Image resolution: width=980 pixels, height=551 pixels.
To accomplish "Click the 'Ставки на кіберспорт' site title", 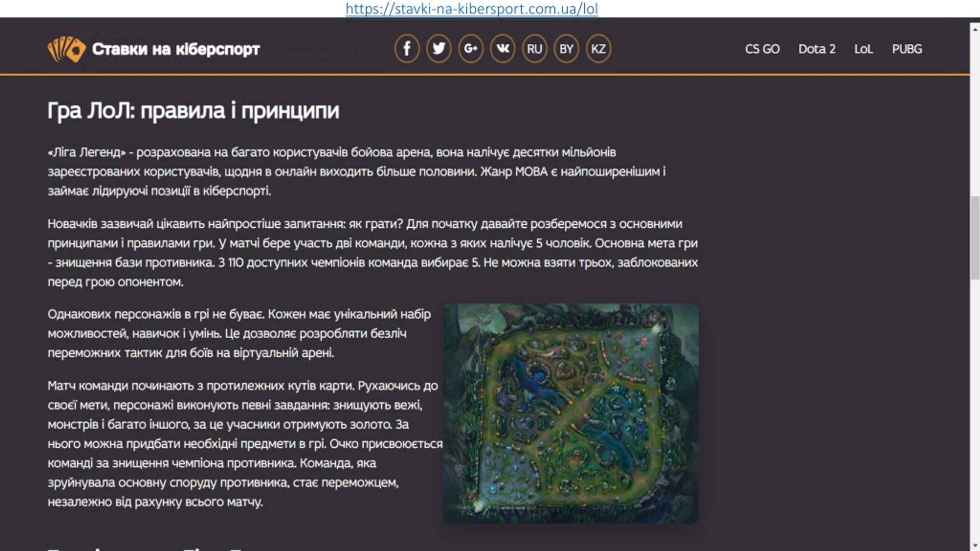I will [176, 49].
